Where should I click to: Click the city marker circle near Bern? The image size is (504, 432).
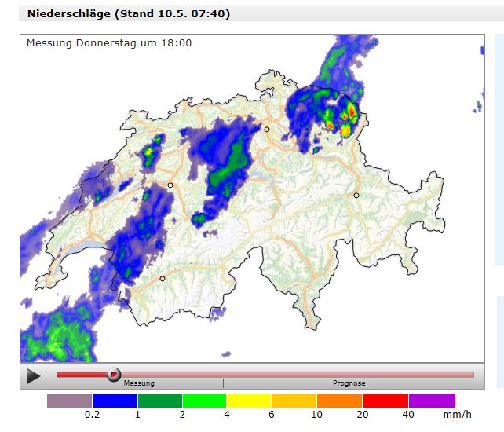coord(170,185)
